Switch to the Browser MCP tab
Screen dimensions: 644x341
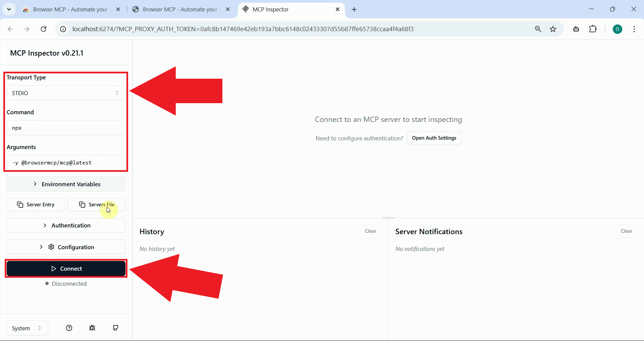67,9
